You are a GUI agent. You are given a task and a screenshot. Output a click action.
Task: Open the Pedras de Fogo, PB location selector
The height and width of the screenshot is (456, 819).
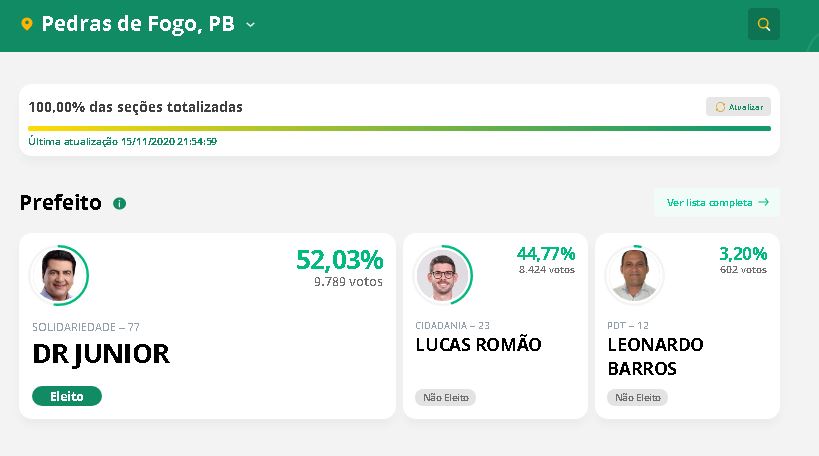coord(138,24)
